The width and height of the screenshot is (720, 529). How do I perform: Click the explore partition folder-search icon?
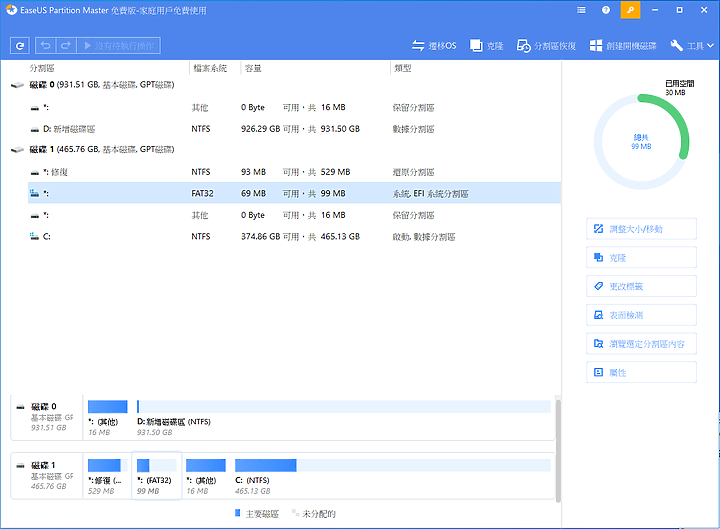(x=598, y=343)
